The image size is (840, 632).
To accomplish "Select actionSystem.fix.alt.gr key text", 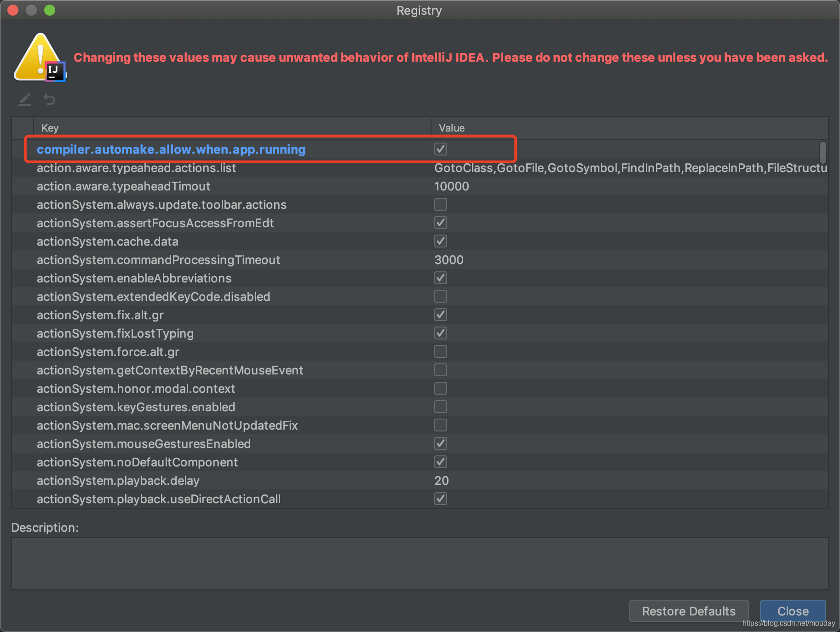I will [x=100, y=315].
